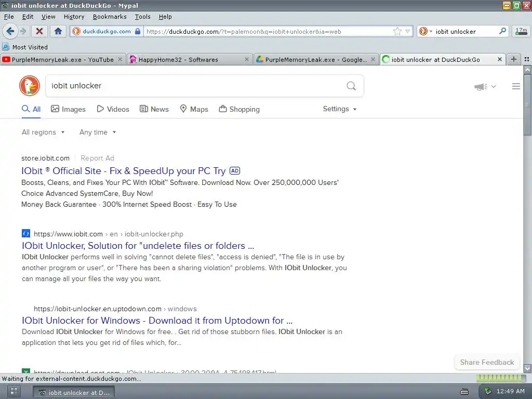Screen dimensions: 532x399
Task: Switch to Images results
Action: pos(68,109)
